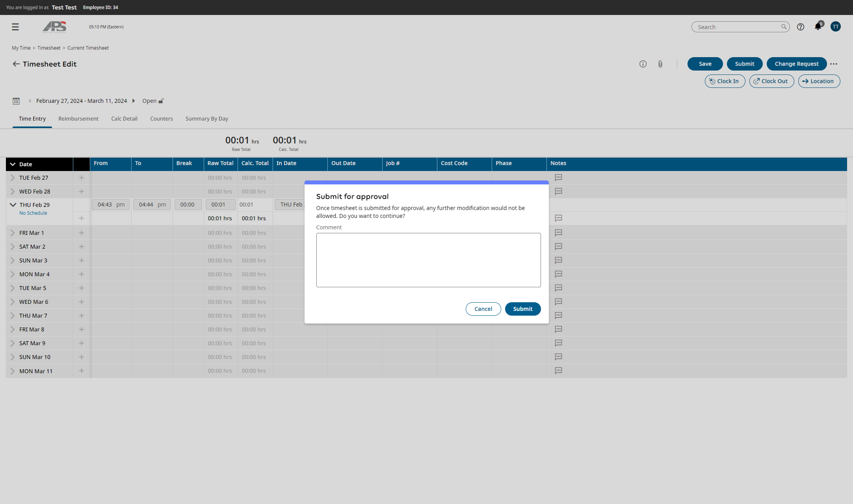Collapse all rows via Date header chevron
Screen dimensions: 853x504
click(x=13, y=164)
